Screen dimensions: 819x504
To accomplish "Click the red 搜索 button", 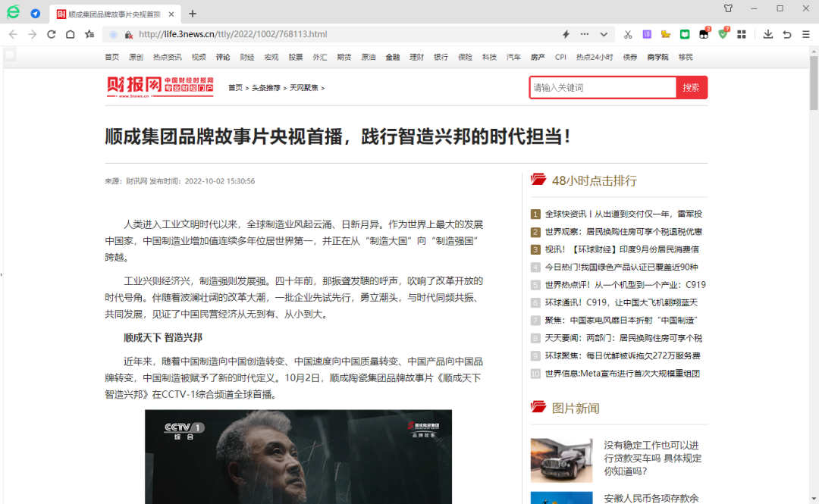I will click(691, 88).
